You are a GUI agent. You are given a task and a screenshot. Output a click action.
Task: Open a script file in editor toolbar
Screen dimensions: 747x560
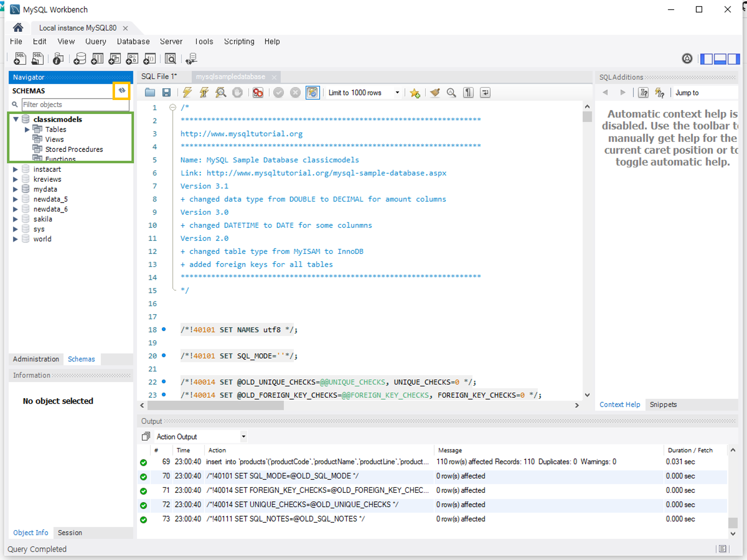[x=150, y=93]
